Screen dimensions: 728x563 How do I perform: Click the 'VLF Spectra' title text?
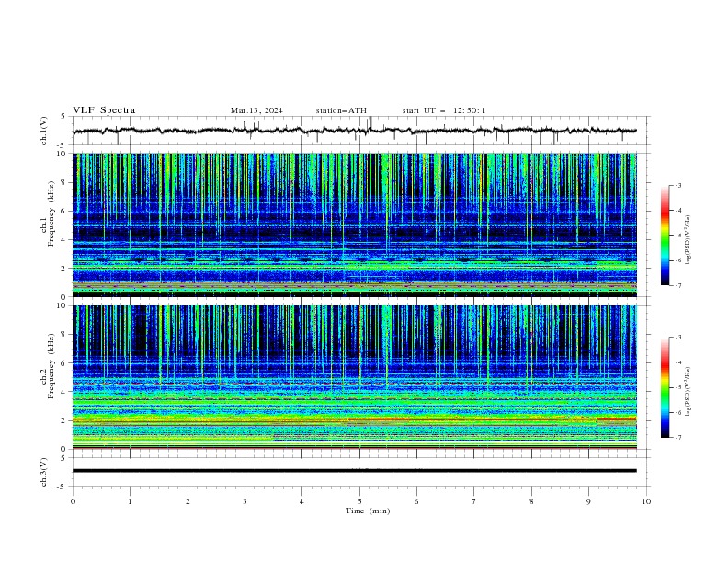pos(104,110)
